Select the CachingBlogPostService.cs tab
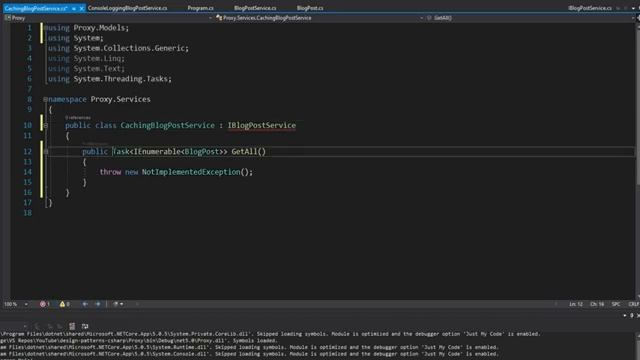Screen dimensions: 640x360 pos(36,8)
